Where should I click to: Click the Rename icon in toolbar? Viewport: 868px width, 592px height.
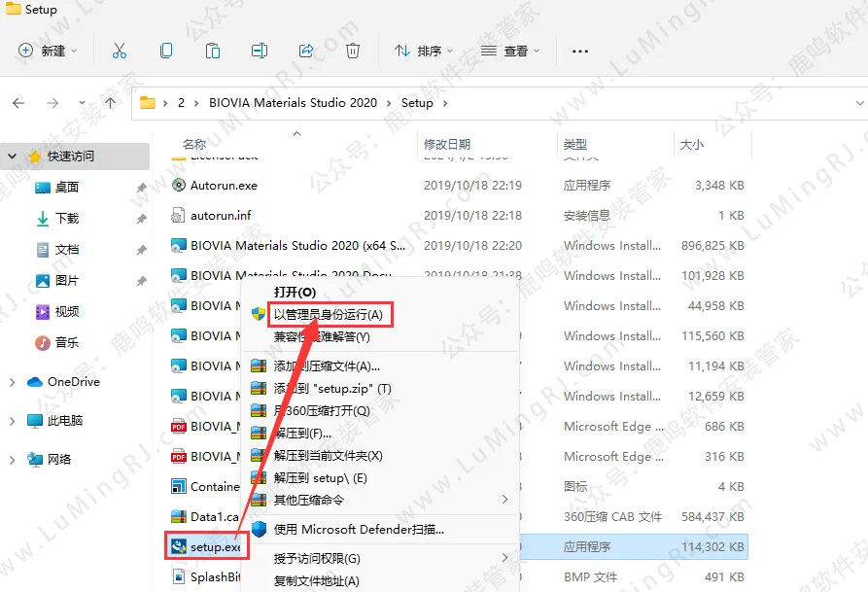point(260,51)
